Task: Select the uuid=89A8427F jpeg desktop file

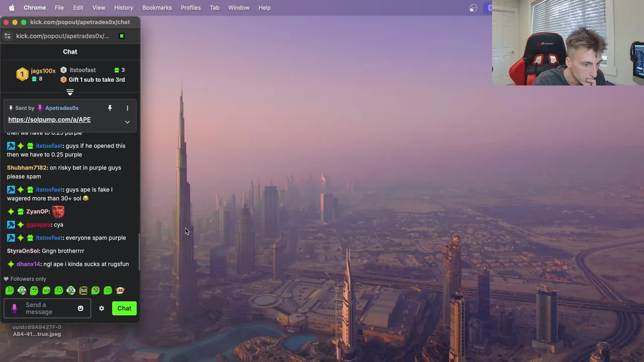Action: click(37, 330)
